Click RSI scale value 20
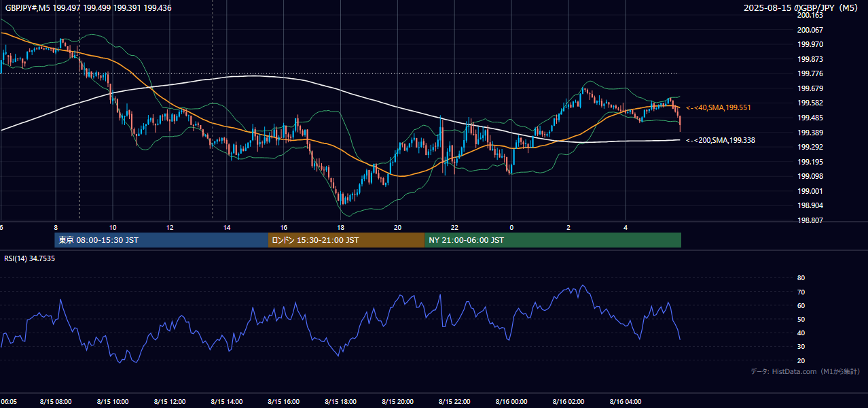The image size is (868, 408). [x=801, y=360]
